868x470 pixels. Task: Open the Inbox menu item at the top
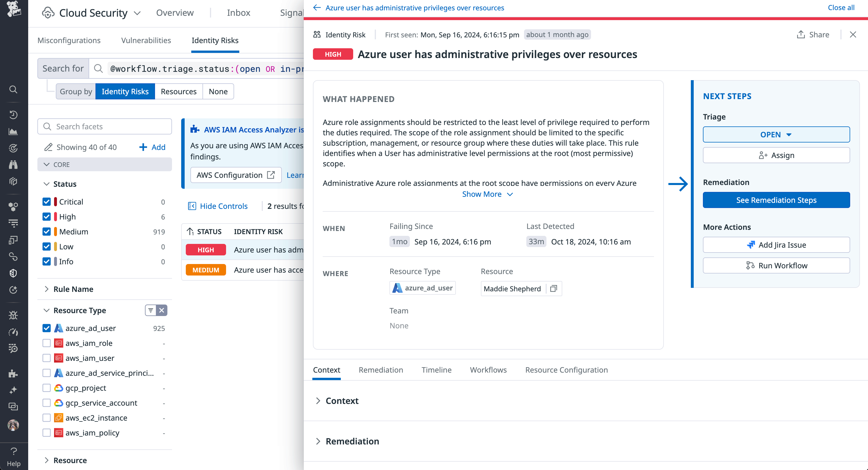[x=238, y=12]
